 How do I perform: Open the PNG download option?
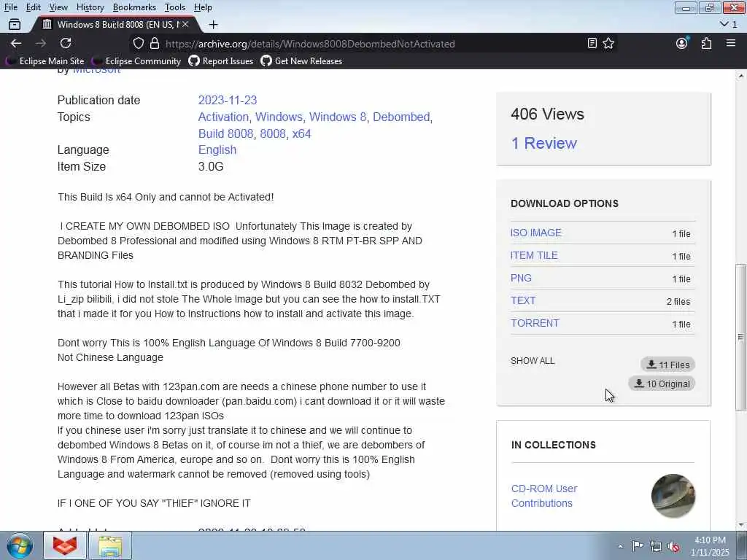pyautogui.click(x=521, y=278)
